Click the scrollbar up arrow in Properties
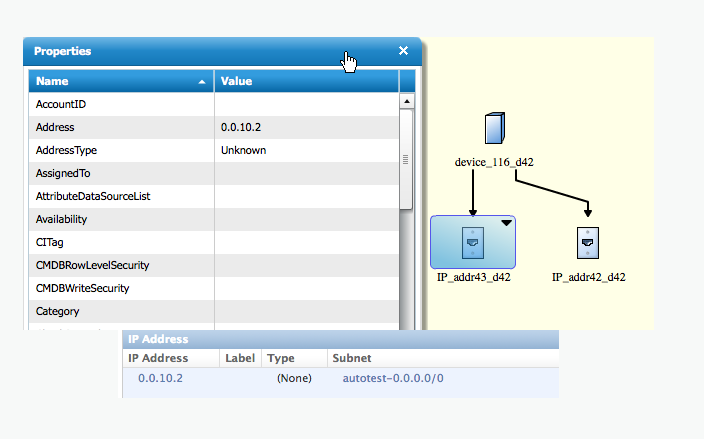The height and width of the screenshot is (439, 704). click(x=406, y=101)
